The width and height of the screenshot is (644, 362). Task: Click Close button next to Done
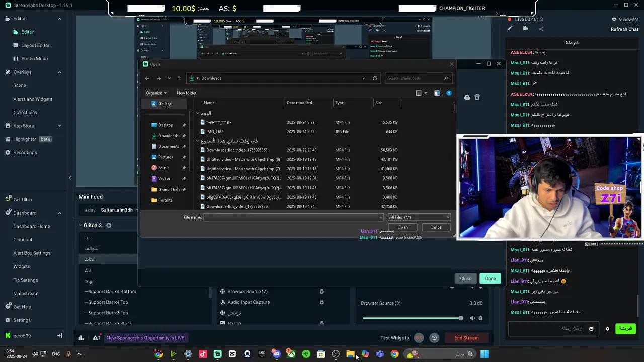tap(466, 279)
